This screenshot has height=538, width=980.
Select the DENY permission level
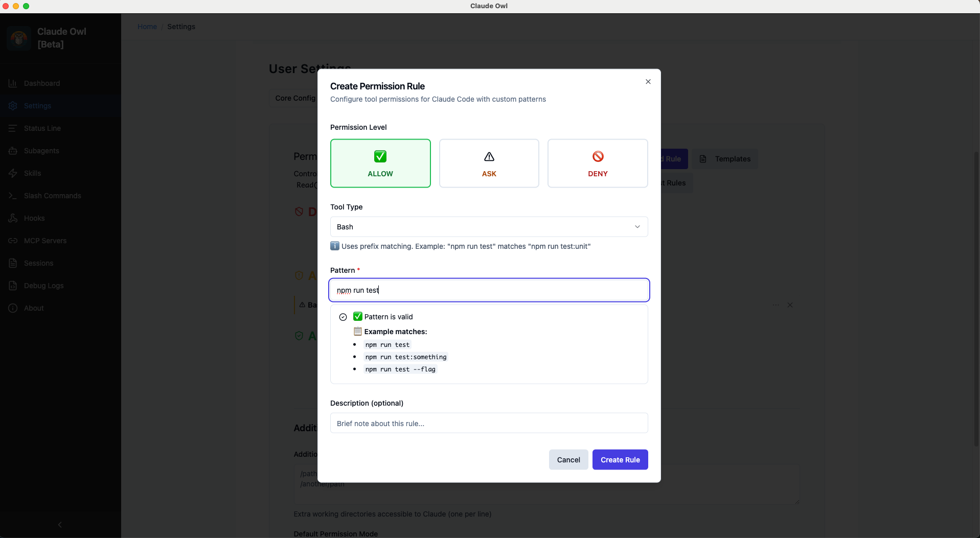pos(597,163)
